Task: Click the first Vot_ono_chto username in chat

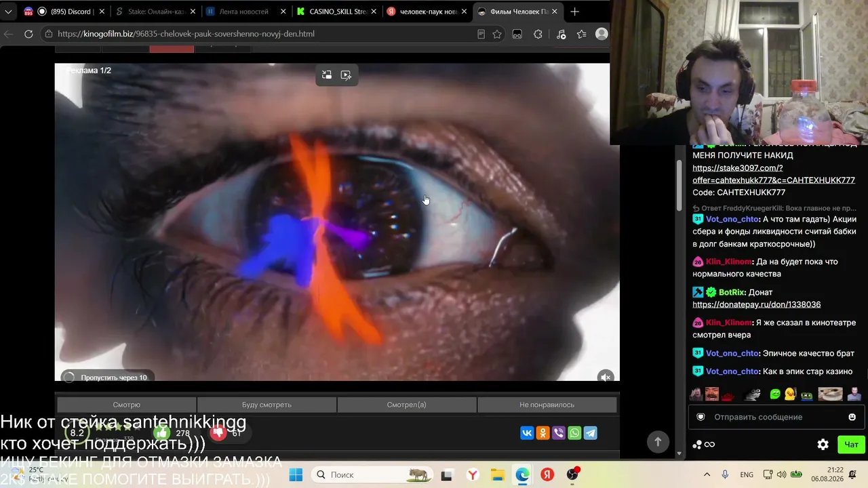Action: pos(732,220)
